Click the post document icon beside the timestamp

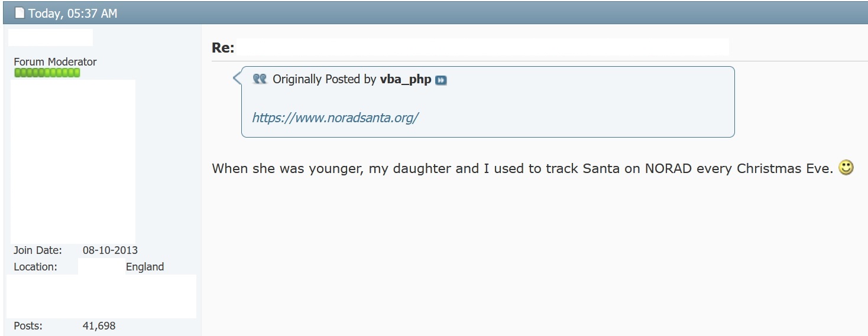click(x=20, y=13)
